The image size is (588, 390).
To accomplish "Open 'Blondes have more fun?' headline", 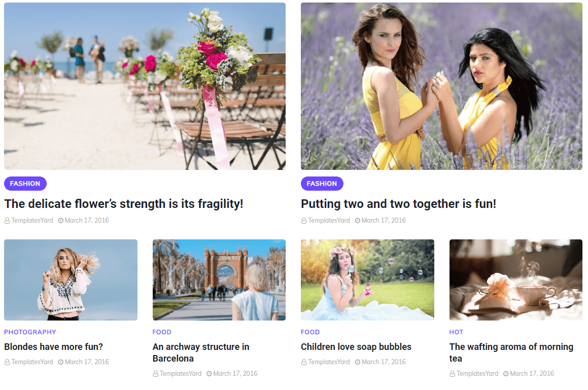I will click(x=54, y=347).
